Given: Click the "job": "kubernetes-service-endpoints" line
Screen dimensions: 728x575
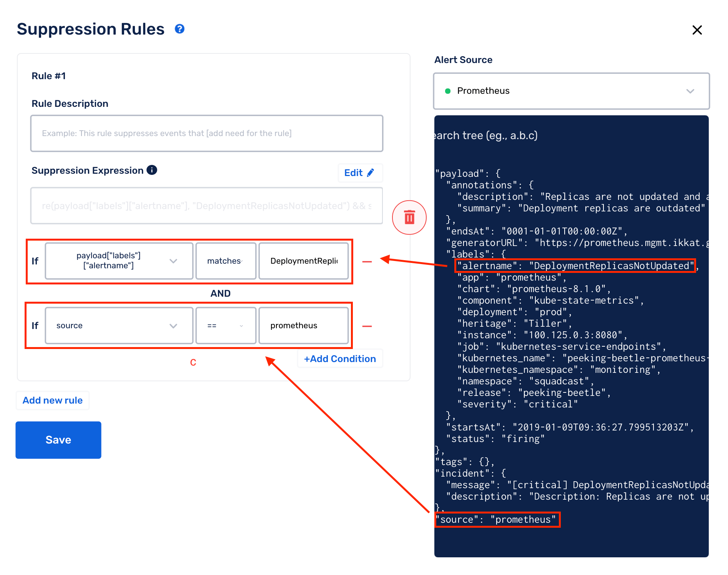Looking at the screenshot, I should [562, 347].
